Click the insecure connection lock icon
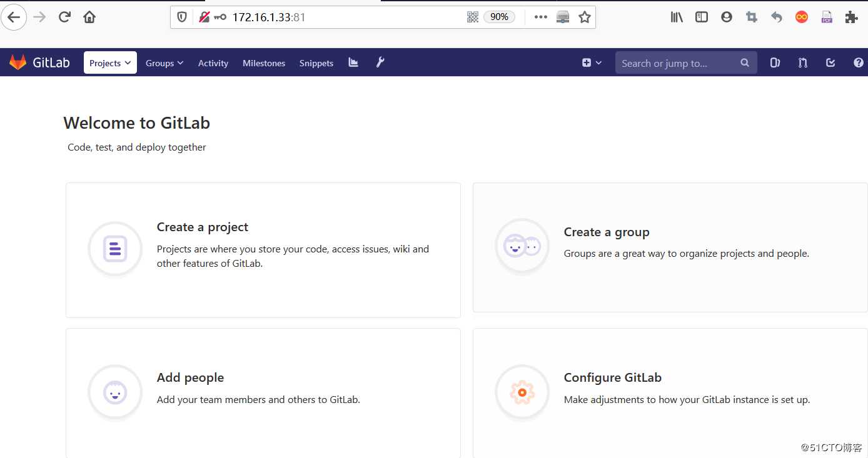868x458 pixels. 204,17
